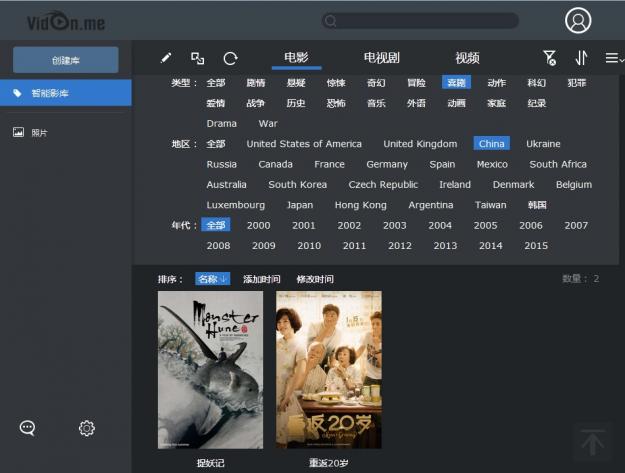Filter region Luxembourg
Screen dimensions: 625x473
(236, 205)
